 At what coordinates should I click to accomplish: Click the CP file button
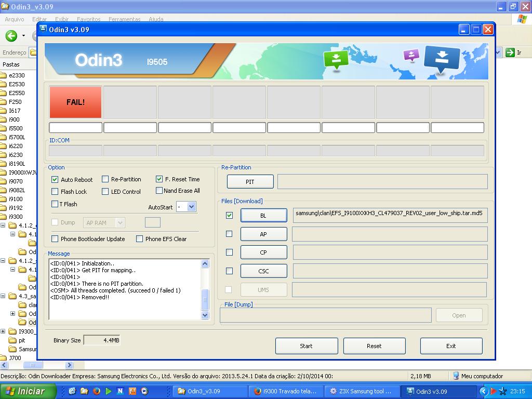pyautogui.click(x=263, y=252)
